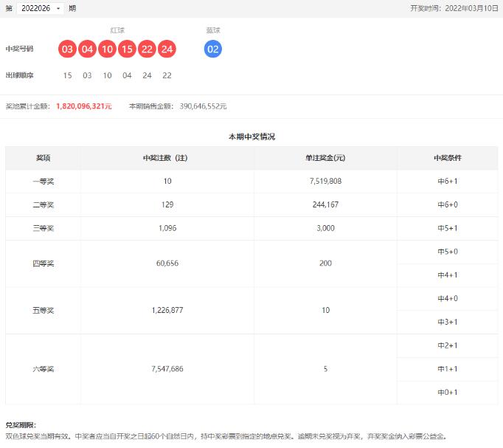Click first draw-order number 15

coord(67,76)
